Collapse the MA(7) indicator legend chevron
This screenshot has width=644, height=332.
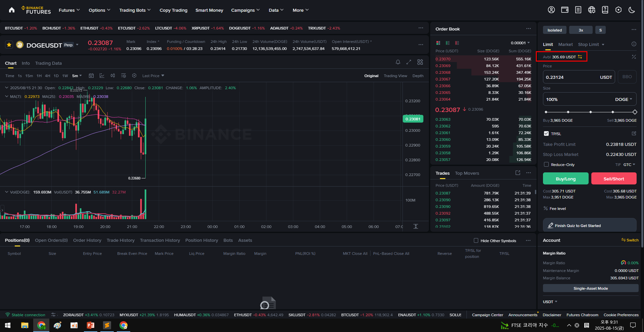point(6,96)
